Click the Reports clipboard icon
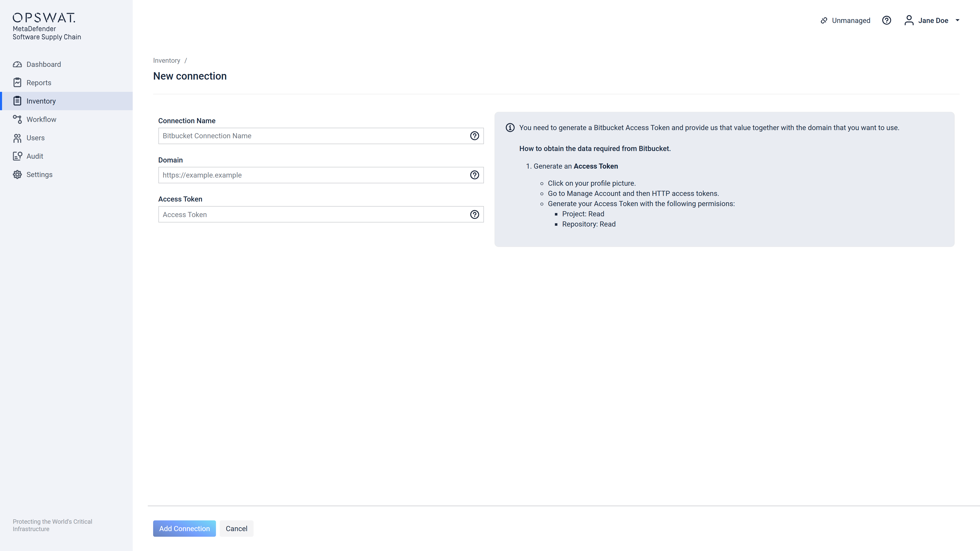Viewport: 980px width, 551px height. (x=17, y=82)
